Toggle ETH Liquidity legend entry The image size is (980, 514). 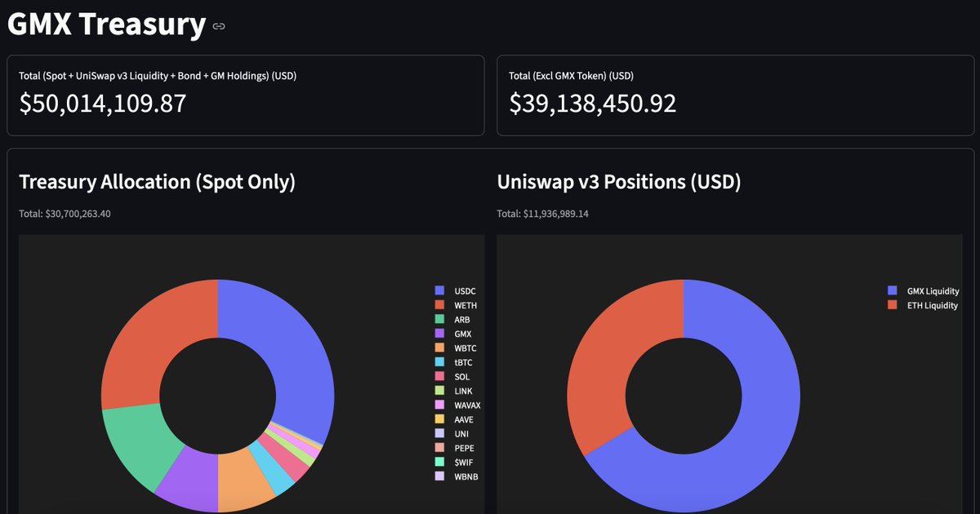(923, 305)
